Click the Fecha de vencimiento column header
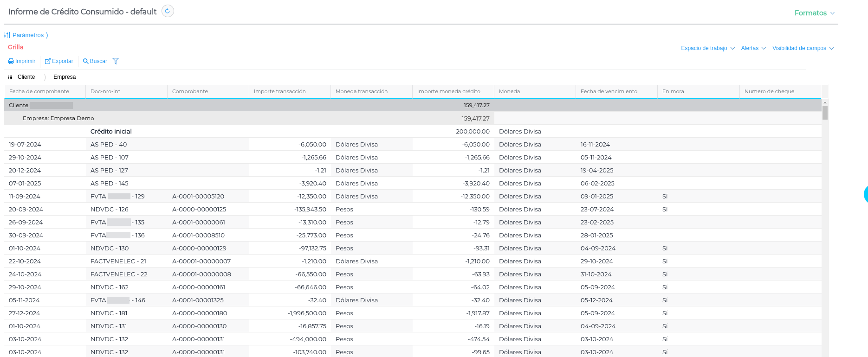This screenshot has height=357, width=868. (x=609, y=91)
